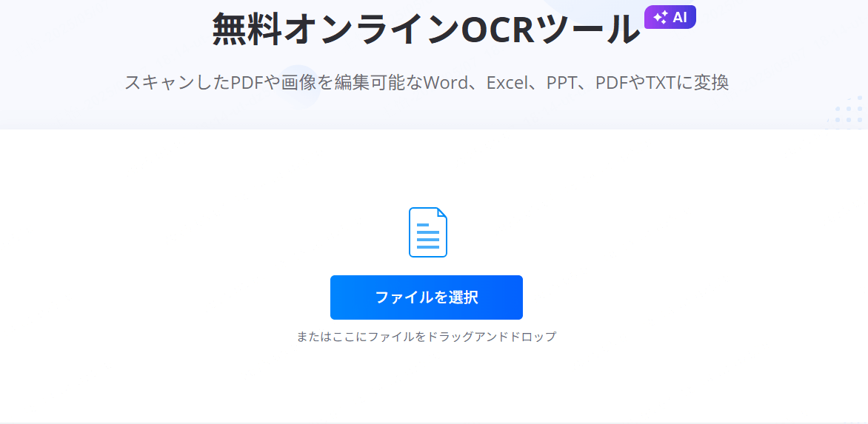This screenshot has width=868, height=424.
Task: Click the blue document file icon
Action: pyautogui.click(x=428, y=232)
